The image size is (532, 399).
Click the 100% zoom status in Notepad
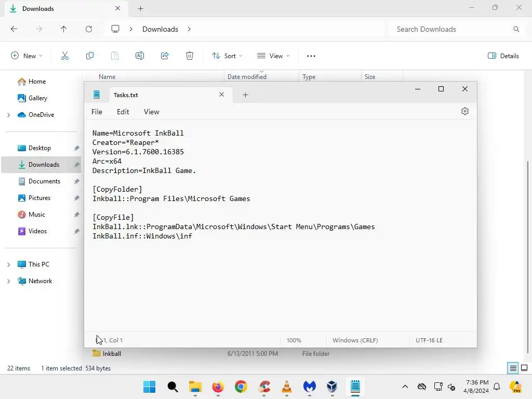click(294, 340)
